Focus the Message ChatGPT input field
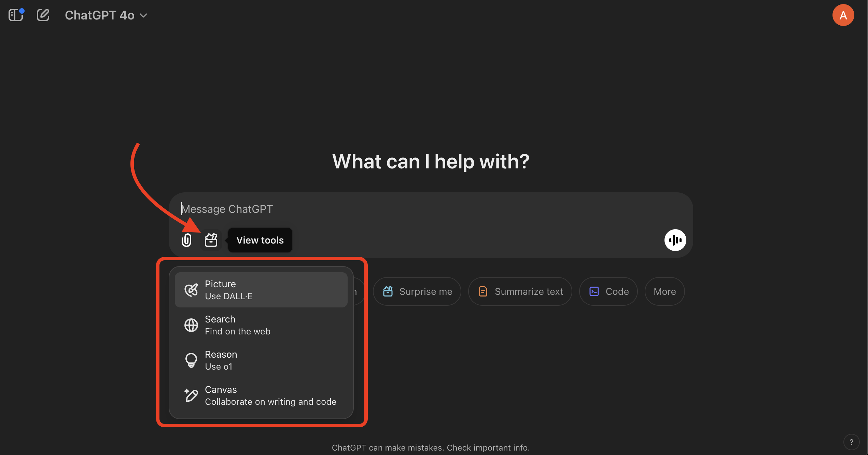This screenshot has width=868, height=455. click(410, 209)
